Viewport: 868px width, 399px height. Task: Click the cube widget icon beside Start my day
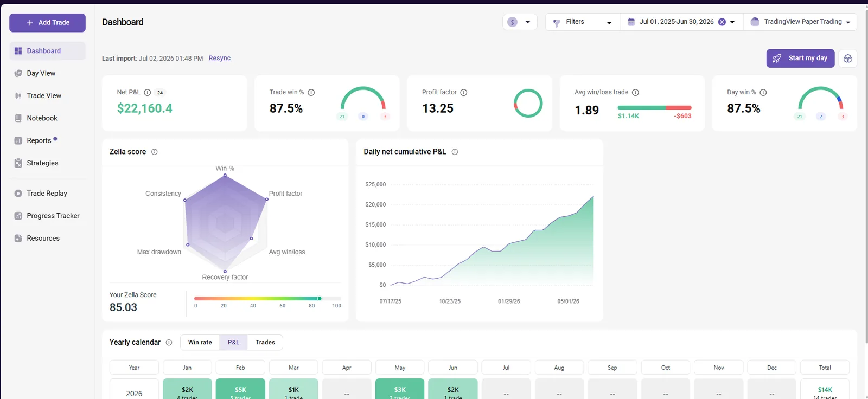point(847,59)
